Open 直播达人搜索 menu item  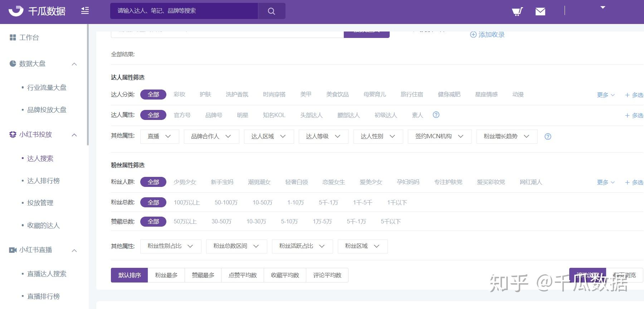point(47,274)
